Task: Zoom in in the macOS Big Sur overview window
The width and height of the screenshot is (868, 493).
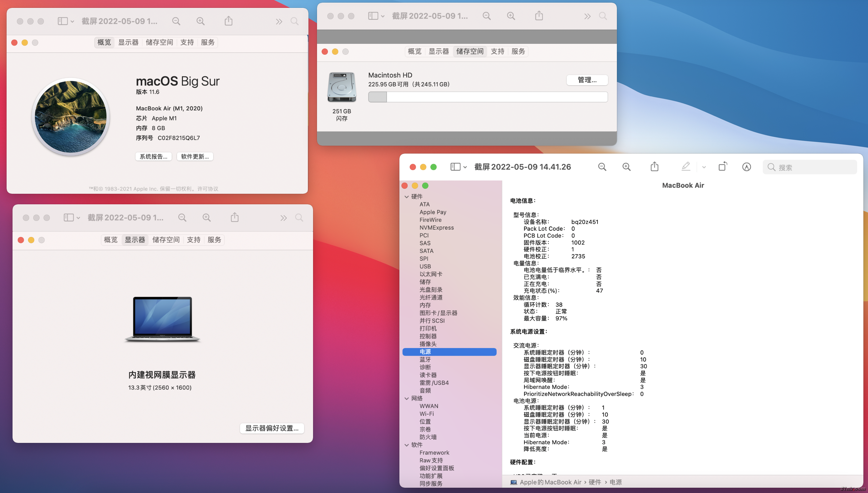Action: pos(200,21)
